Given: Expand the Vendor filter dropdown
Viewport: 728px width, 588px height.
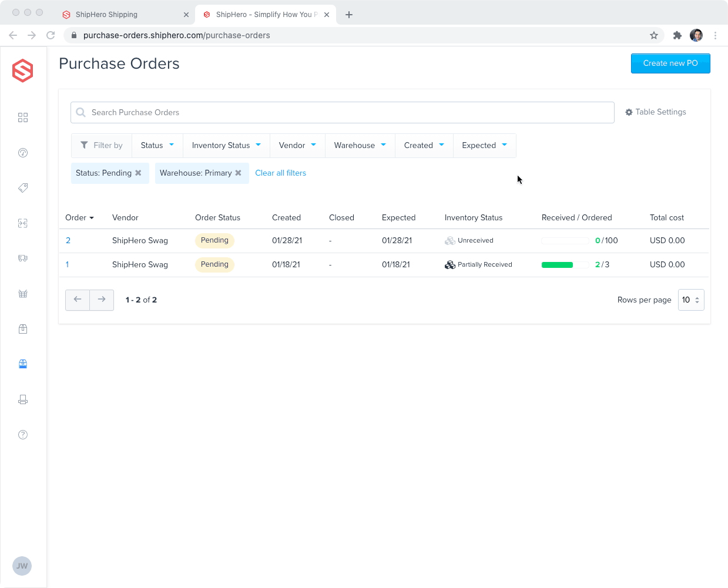Looking at the screenshot, I should tap(297, 146).
